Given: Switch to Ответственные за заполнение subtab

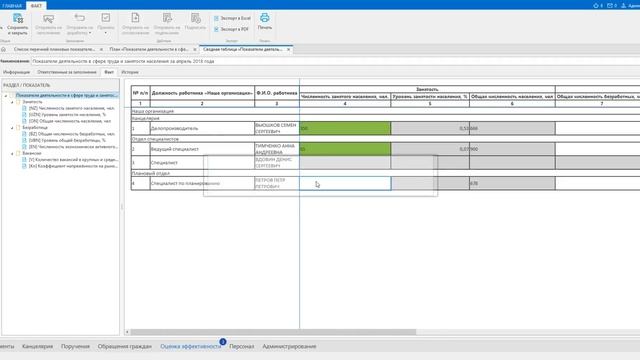Looking at the screenshot, I should click(x=67, y=72).
